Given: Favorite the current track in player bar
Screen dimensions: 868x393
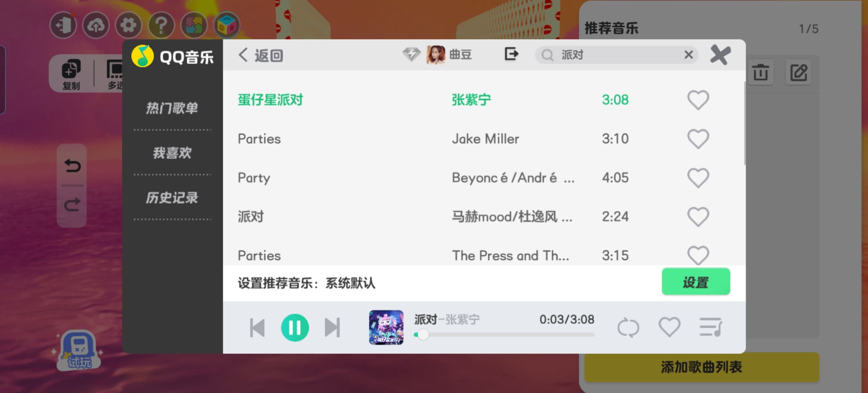Looking at the screenshot, I should [669, 327].
